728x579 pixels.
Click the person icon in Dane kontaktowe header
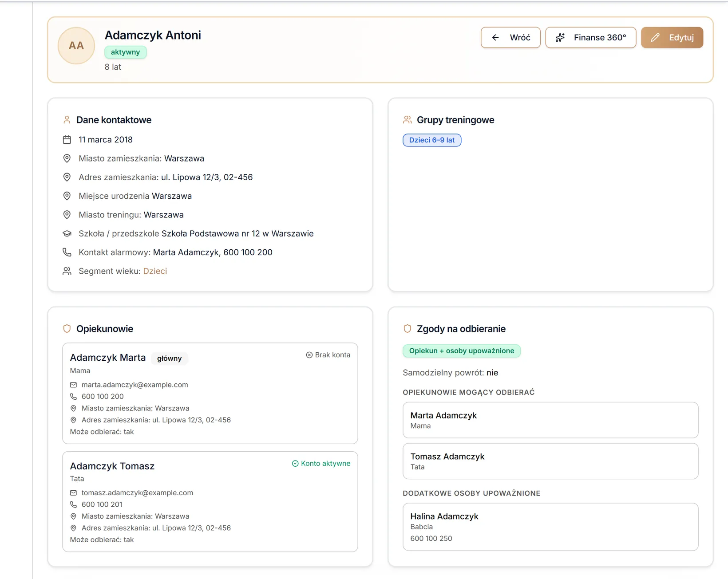(67, 120)
